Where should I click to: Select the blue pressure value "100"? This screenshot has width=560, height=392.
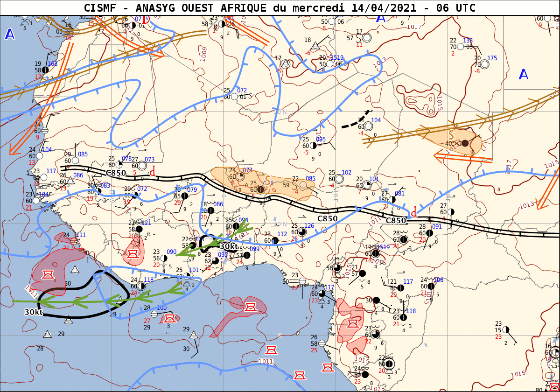[x=161, y=308]
